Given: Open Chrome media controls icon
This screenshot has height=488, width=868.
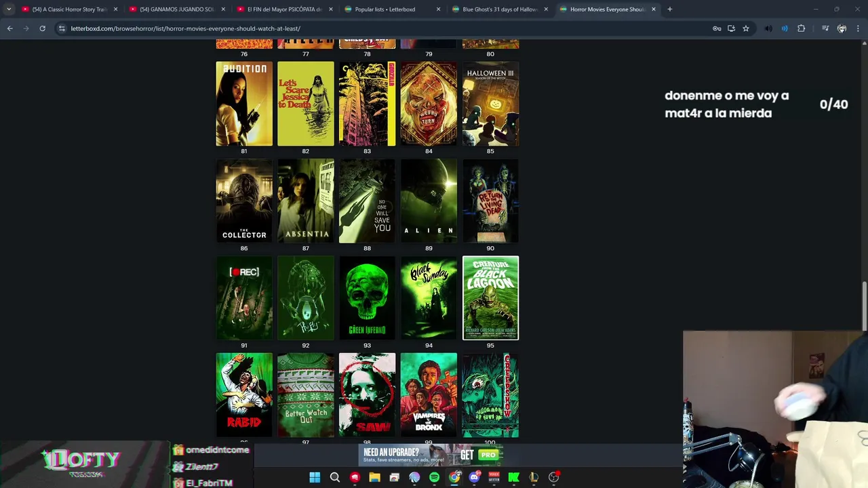Looking at the screenshot, I should [x=825, y=28].
